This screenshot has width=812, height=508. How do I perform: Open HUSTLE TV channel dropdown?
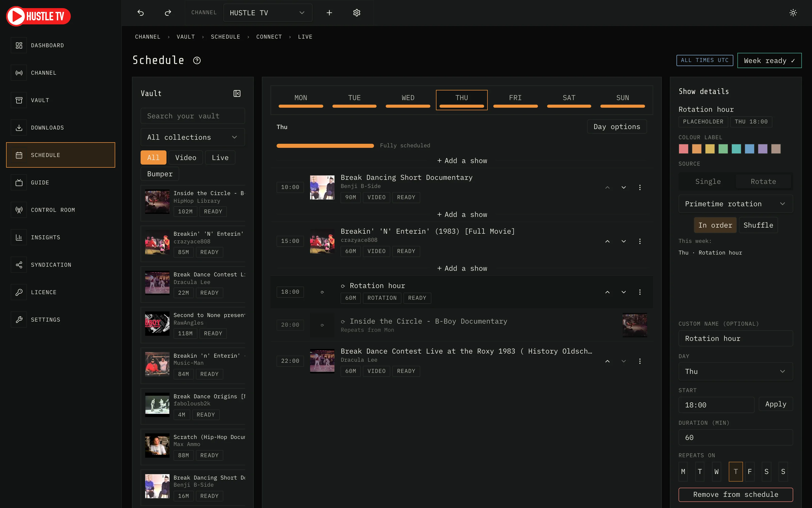(x=267, y=13)
